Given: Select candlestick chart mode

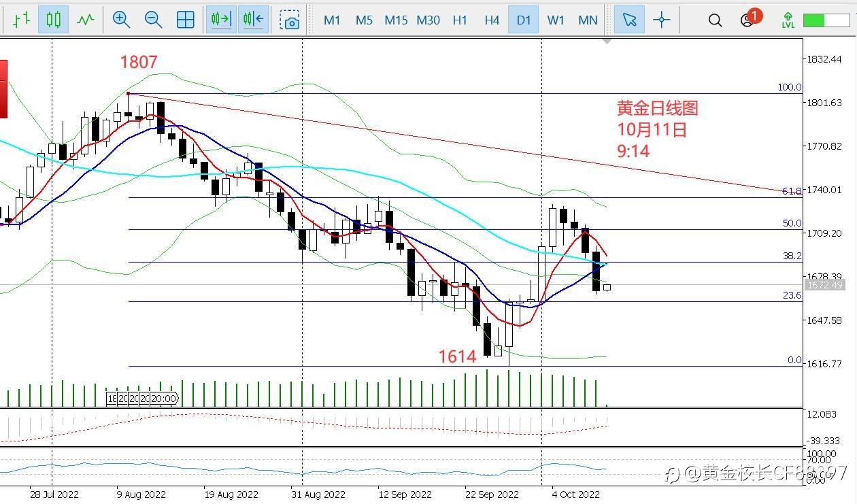Looking at the screenshot, I should pos(53,20).
